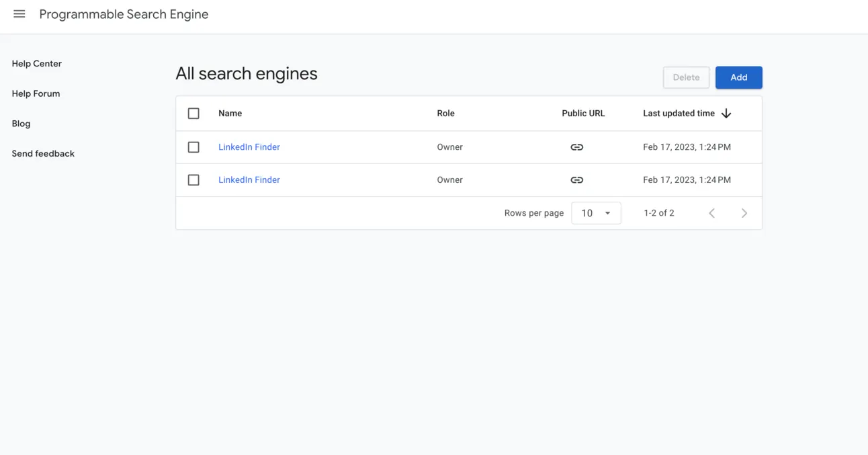The width and height of the screenshot is (868, 455).
Task: Click the Owner cell in first row
Action: [449, 147]
